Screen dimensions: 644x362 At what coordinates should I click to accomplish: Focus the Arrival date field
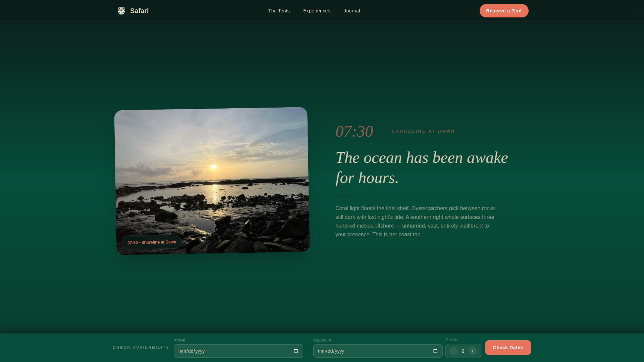(238, 351)
